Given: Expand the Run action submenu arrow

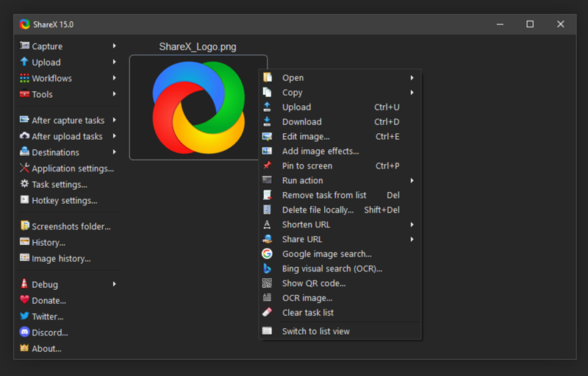Looking at the screenshot, I should click(x=412, y=180).
